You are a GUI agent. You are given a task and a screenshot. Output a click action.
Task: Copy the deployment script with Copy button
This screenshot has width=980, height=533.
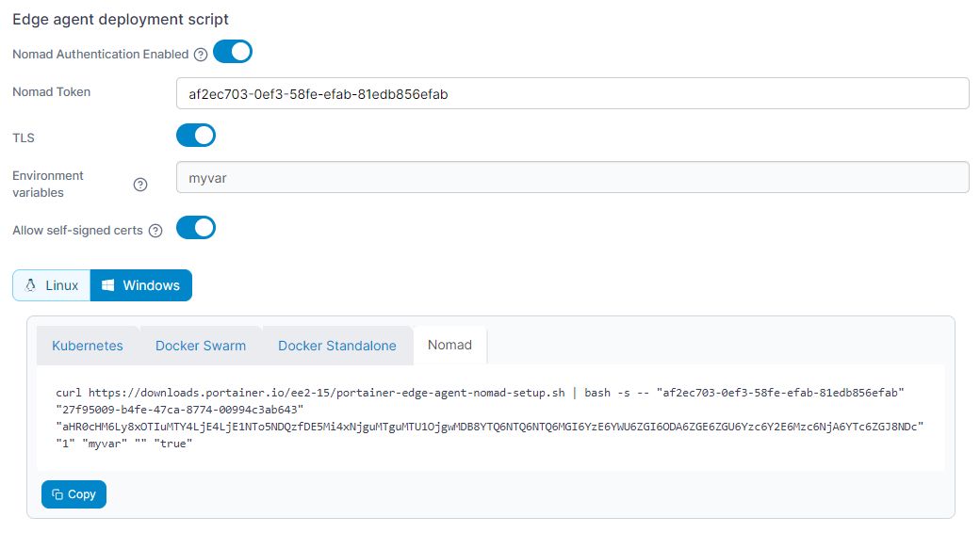73,494
